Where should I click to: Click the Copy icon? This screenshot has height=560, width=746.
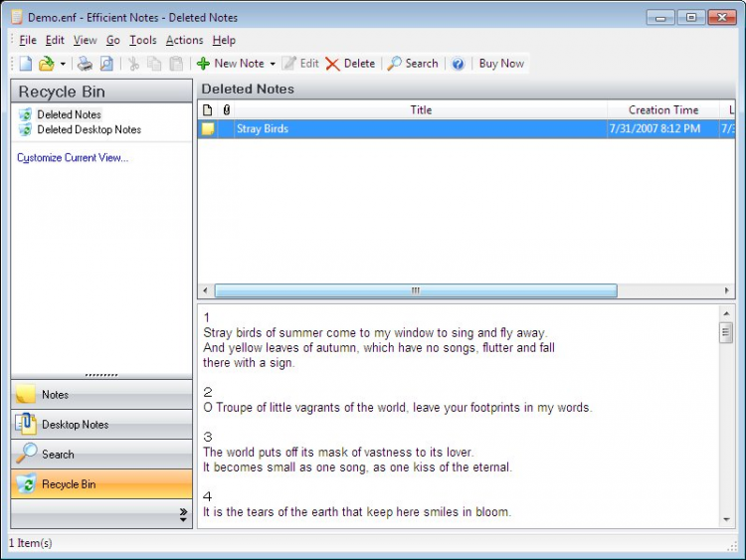[x=154, y=64]
